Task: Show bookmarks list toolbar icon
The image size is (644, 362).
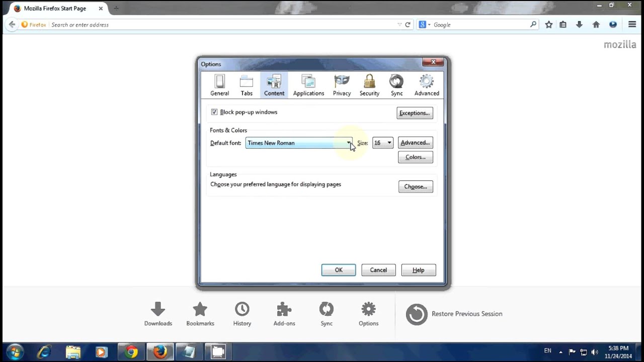Action: tap(563, 25)
